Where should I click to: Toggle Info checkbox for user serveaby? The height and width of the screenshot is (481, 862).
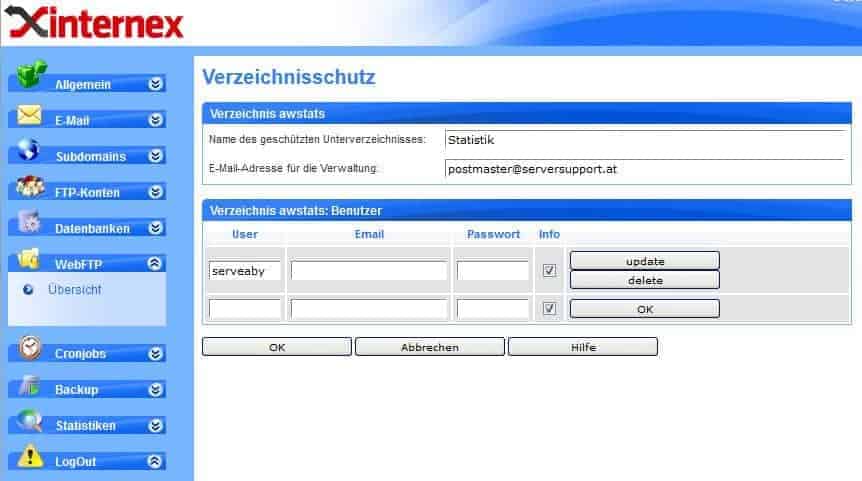[549, 271]
